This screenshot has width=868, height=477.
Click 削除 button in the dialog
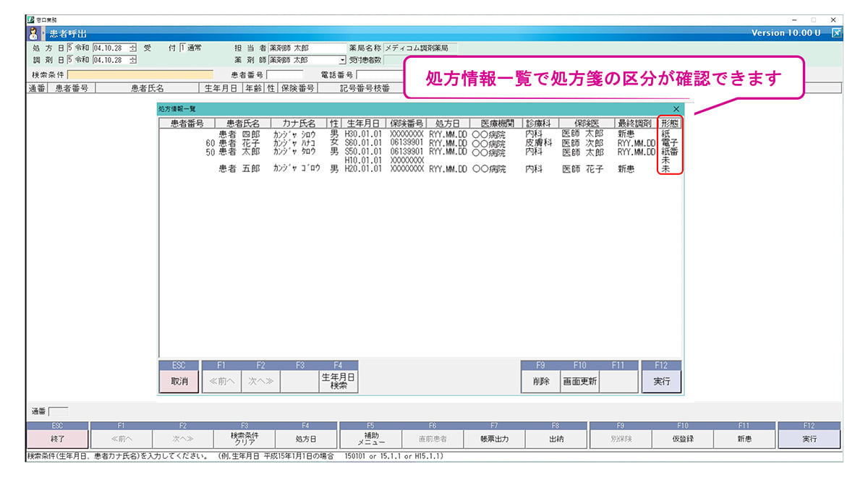click(x=540, y=382)
